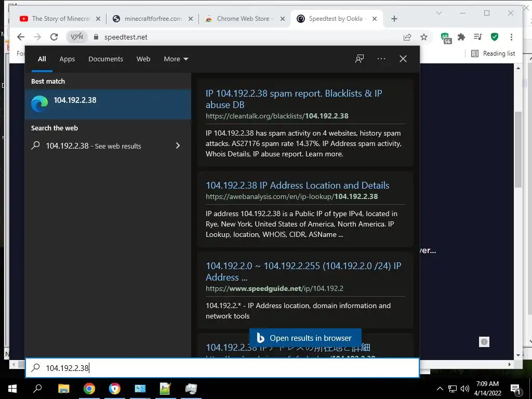Open the volume tray icon

tap(465, 389)
